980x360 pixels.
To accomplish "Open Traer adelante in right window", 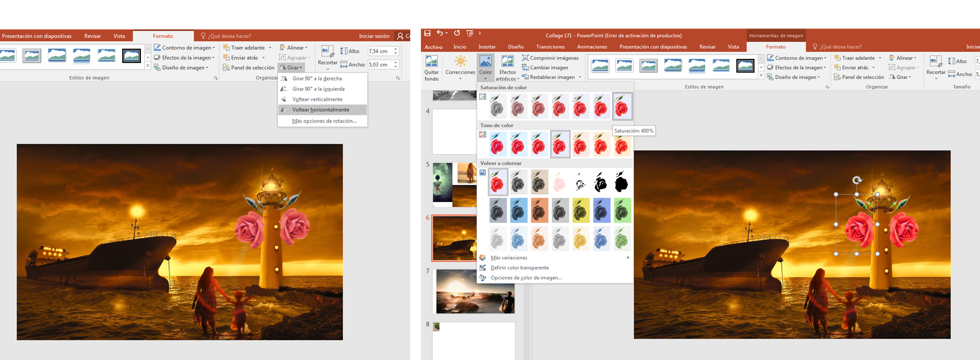I will pos(858,58).
